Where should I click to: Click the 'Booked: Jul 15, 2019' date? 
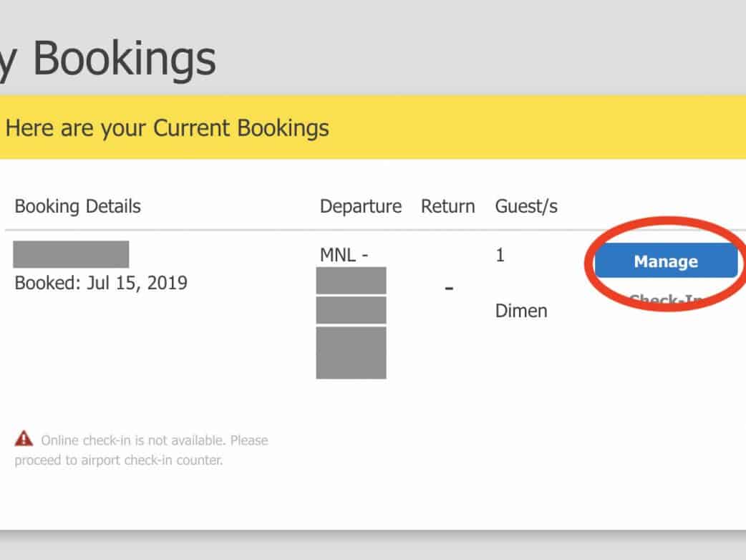point(101,283)
